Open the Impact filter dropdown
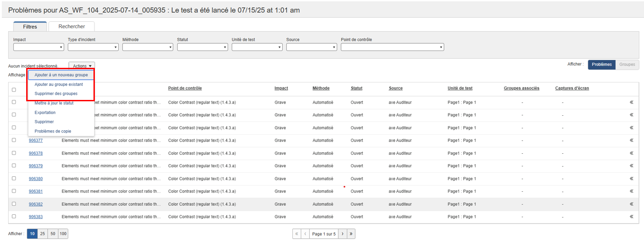This screenshot has height=241, width=644. [x=38, y=47]
